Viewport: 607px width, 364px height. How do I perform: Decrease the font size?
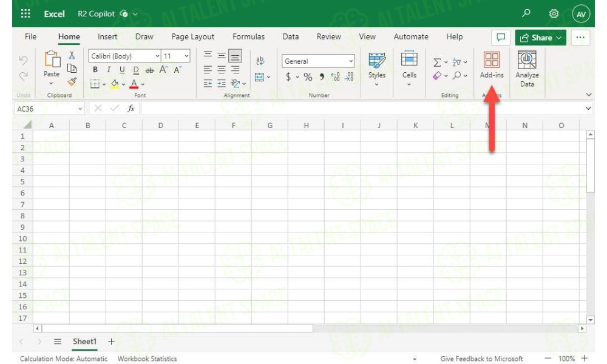177,70
